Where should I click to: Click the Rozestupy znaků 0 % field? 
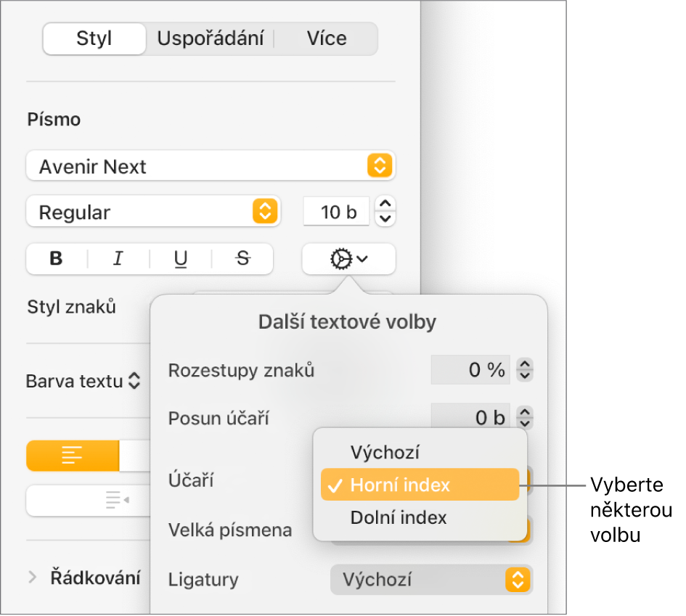470,370
